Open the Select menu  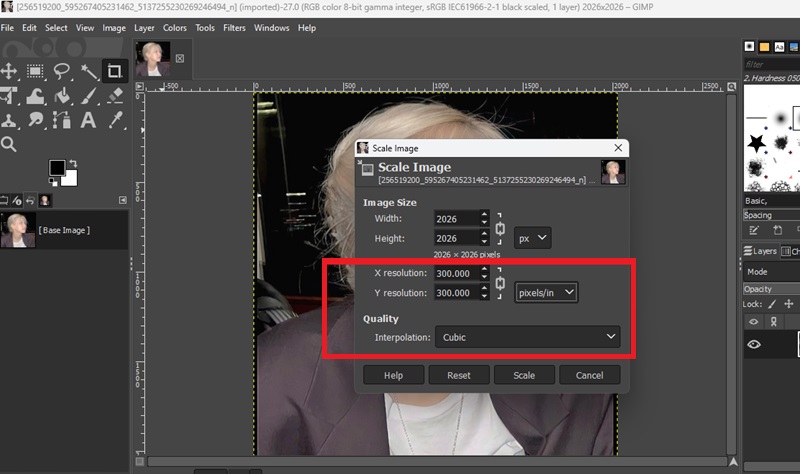[56, 28]
